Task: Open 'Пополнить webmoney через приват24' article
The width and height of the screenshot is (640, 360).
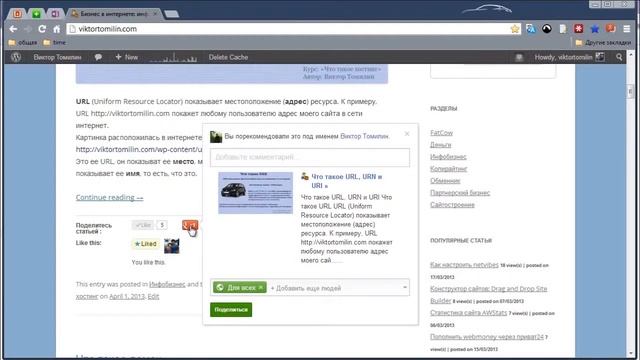Action: point(487,337)
